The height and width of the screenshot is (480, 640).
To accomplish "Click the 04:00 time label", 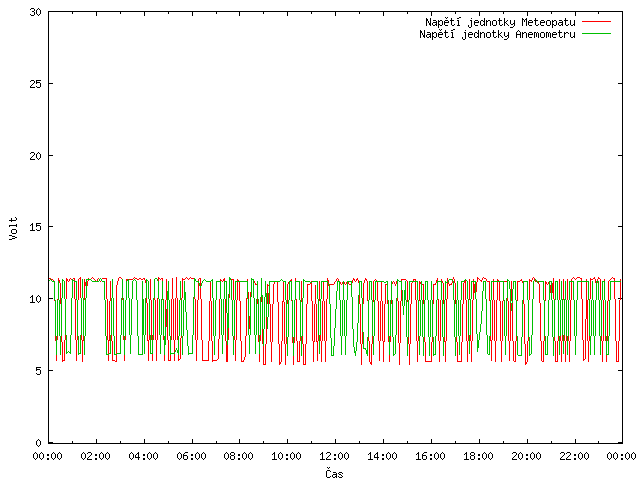I will click(144, 456).
